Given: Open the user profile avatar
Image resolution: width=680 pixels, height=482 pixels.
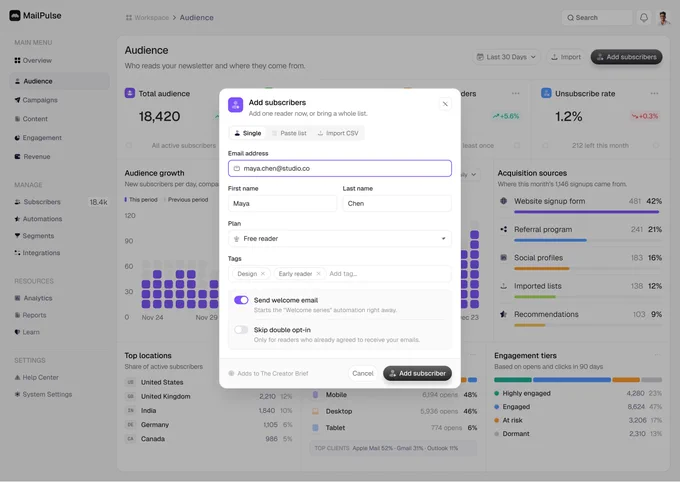Looking at the screenshot, I should click(x=663, y=18).
